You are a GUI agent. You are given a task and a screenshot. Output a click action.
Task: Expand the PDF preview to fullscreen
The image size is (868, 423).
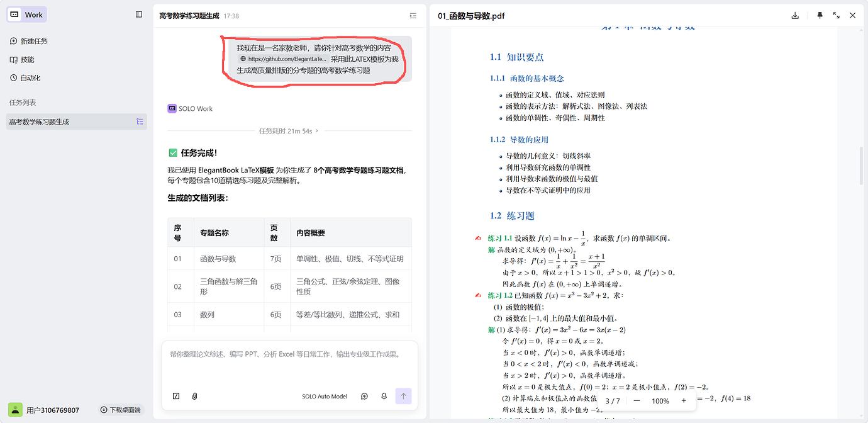click(837, 16)
